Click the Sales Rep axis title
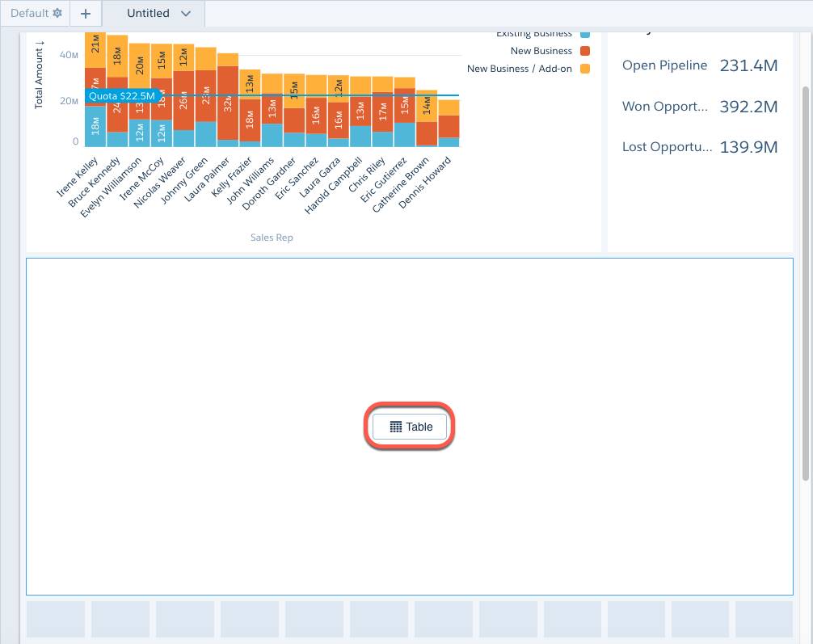 [x=272, y=238]
